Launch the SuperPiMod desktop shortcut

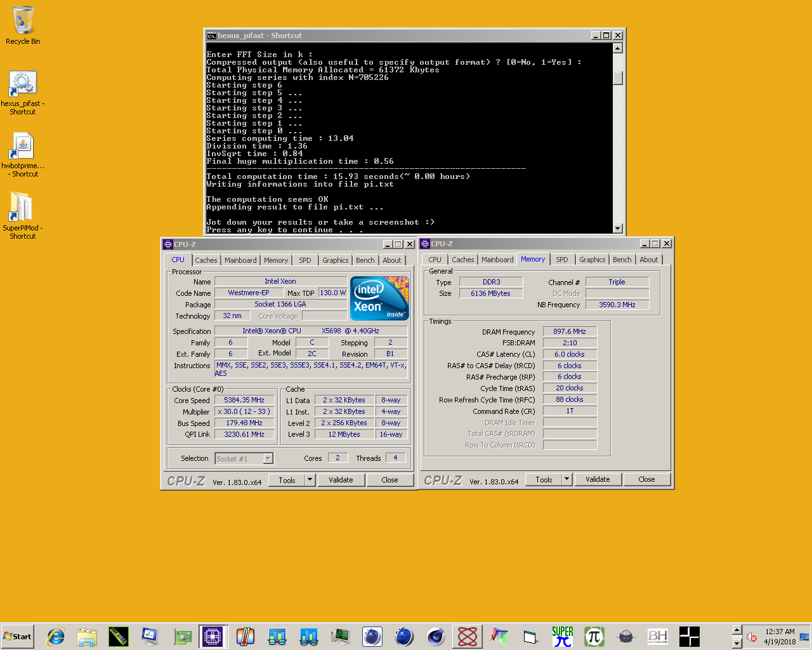[23, 216]
